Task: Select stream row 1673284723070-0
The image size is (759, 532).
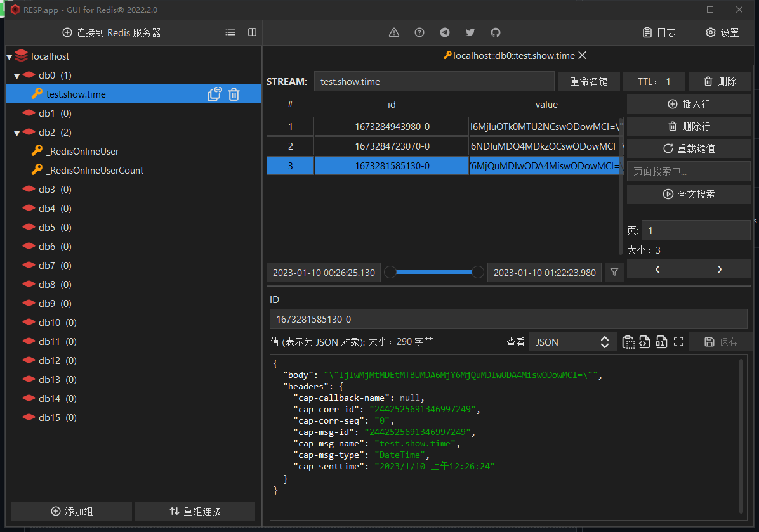Action: point(445,146)
